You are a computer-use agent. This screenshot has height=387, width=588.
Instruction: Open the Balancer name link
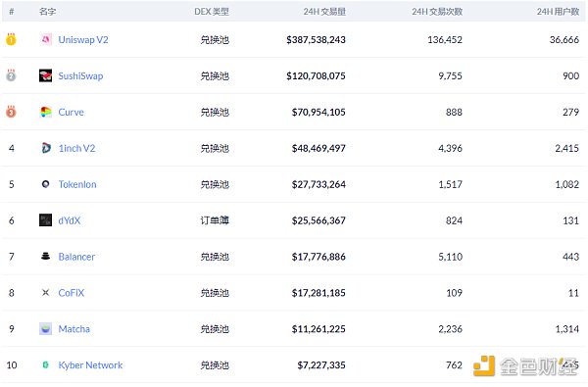(76, 257)
